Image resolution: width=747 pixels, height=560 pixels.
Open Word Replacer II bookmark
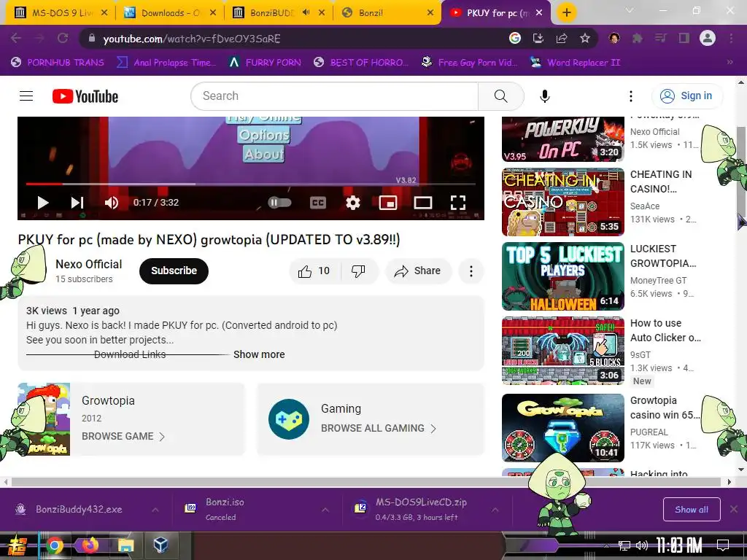pyautogui.click(x=576, y=63)
